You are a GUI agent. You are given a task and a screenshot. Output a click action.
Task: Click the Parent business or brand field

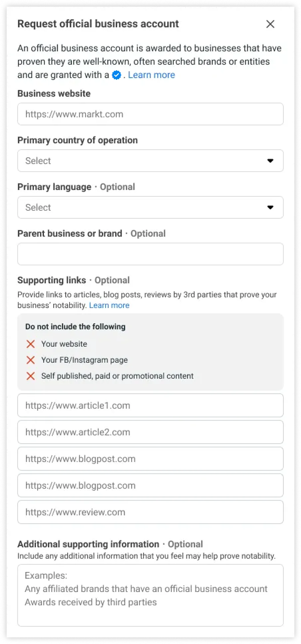pyautogui.click(x=150, y=254)
